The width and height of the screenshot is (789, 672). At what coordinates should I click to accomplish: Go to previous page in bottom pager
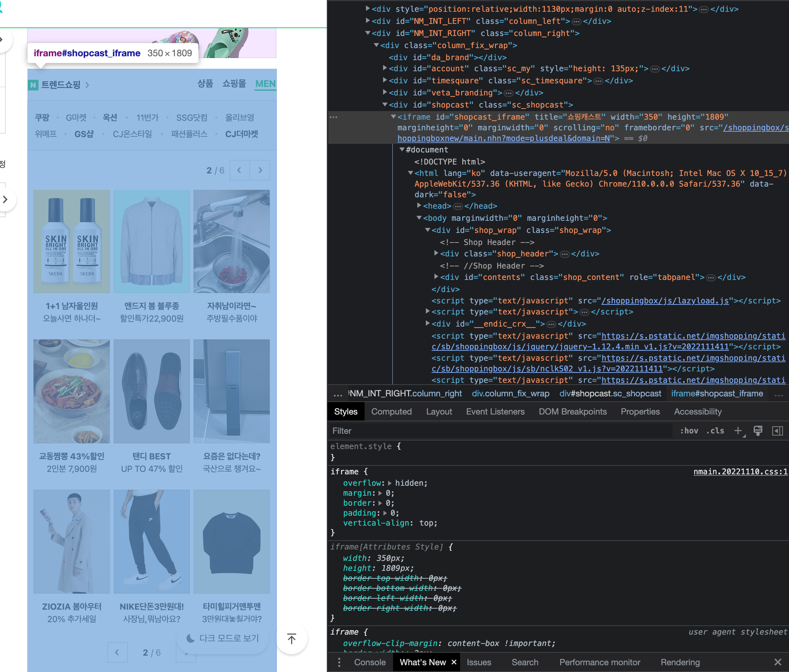[117, 653]
